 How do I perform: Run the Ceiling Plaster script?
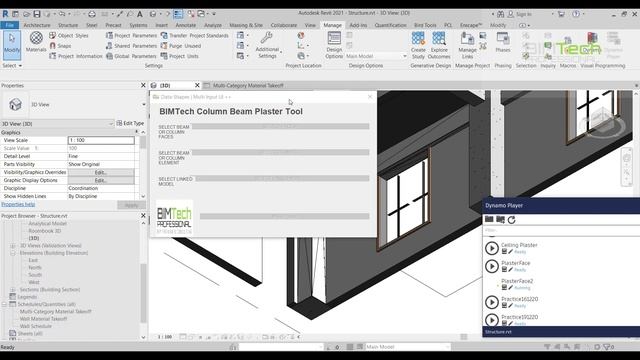pos(492,248)
